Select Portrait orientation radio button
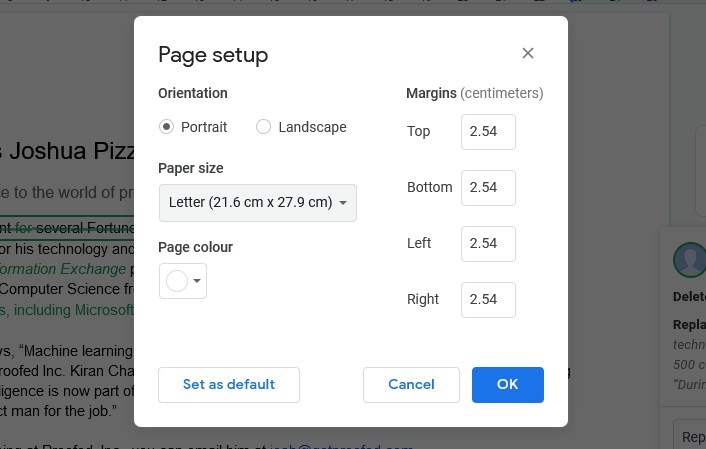This screenshot has width=706, height=449. click(x=167, y=127)
